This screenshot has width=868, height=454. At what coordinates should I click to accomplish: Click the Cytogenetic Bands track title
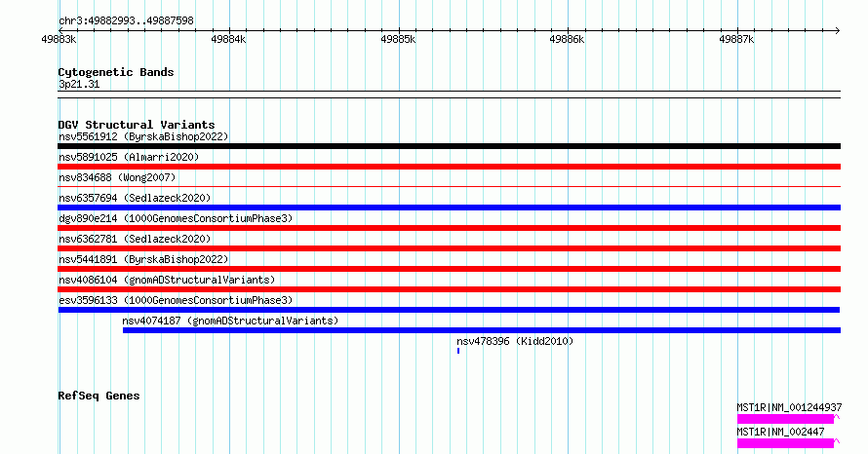click(x=116, y=72)
